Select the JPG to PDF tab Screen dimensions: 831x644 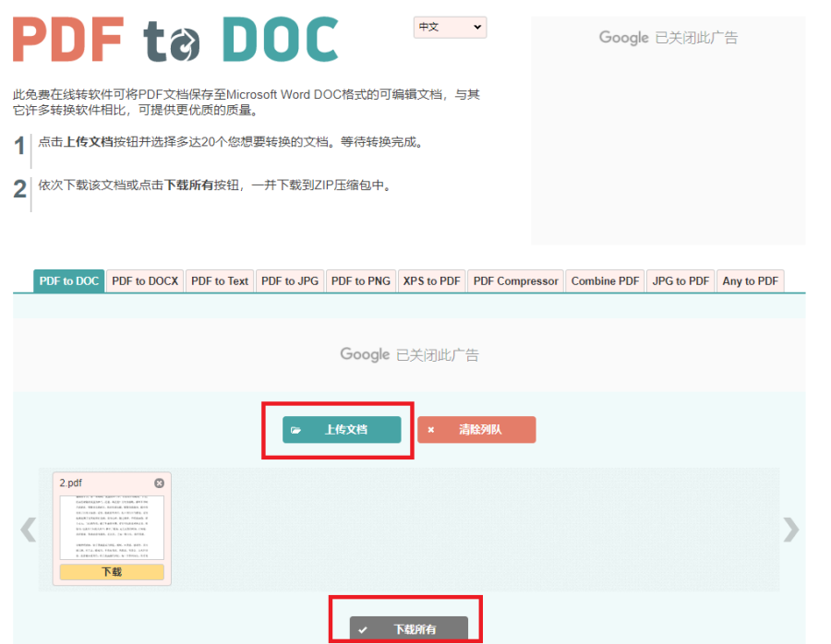[x=680, y=281]
